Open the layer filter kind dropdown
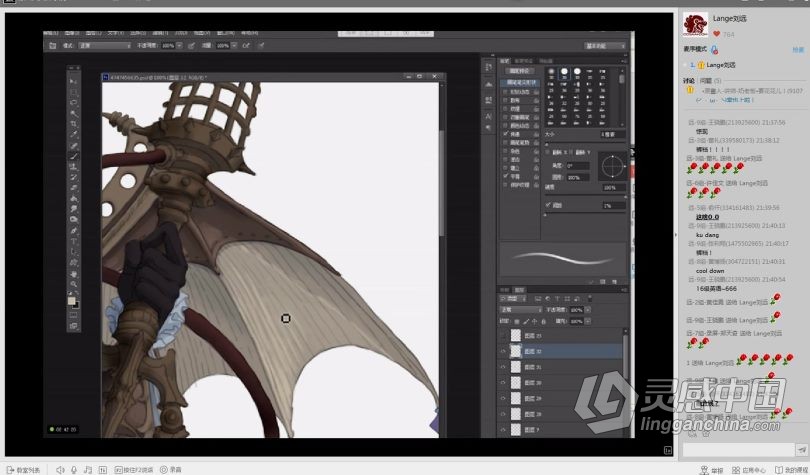The width and height of the screenshot is (810, 475). click(512, 298)
